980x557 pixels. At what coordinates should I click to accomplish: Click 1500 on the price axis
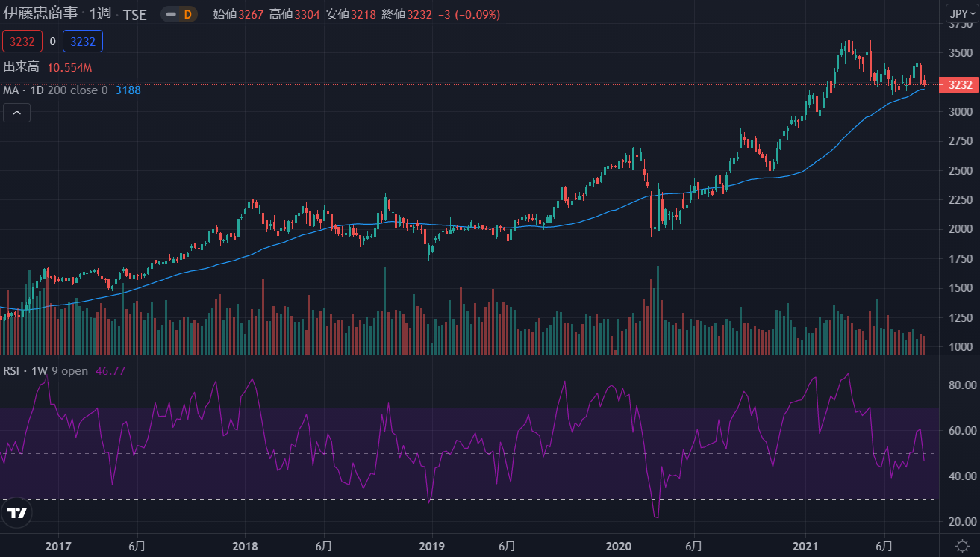[961, 288]
